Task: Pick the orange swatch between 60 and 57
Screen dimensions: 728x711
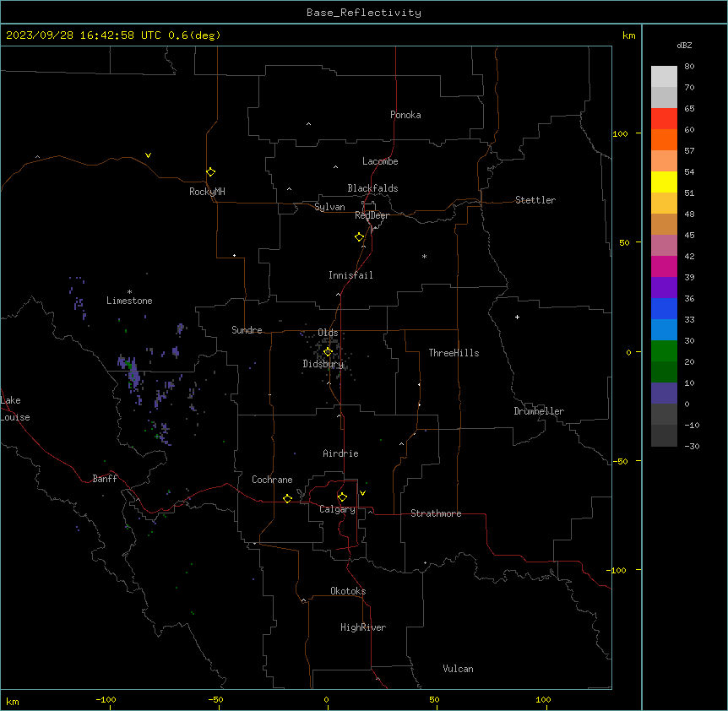Action: click(x=664, y=139)
